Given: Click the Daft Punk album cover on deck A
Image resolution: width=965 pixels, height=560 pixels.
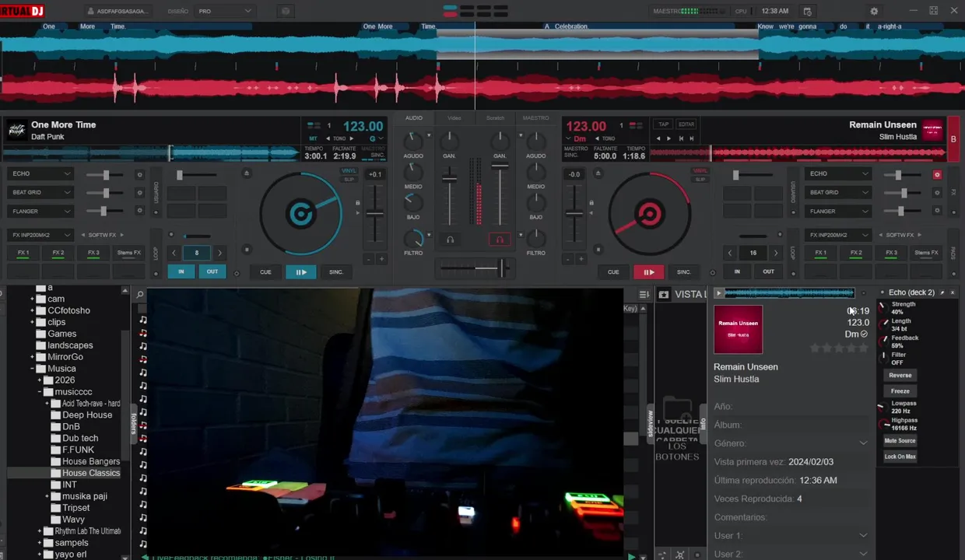Looking at the screenshot, I should pyautogui.click(x=16, y=130).
